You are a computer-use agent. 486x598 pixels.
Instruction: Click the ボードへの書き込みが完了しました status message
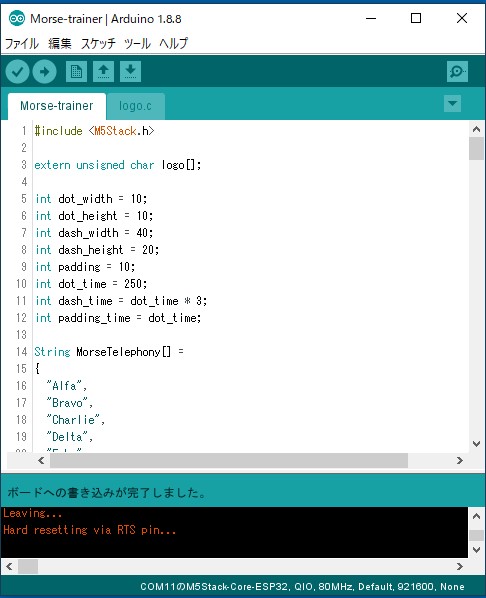(107, 493)
